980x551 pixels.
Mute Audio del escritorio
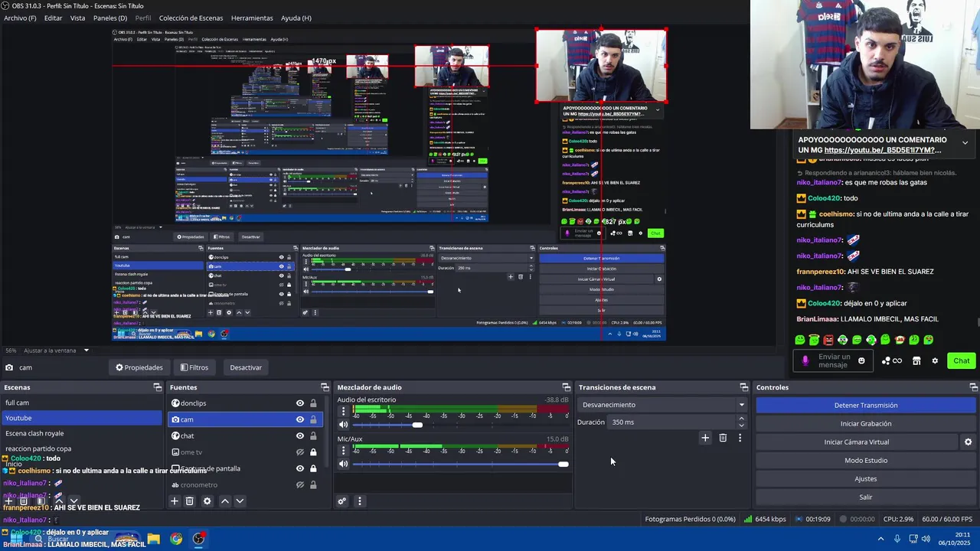coord(343,425)
